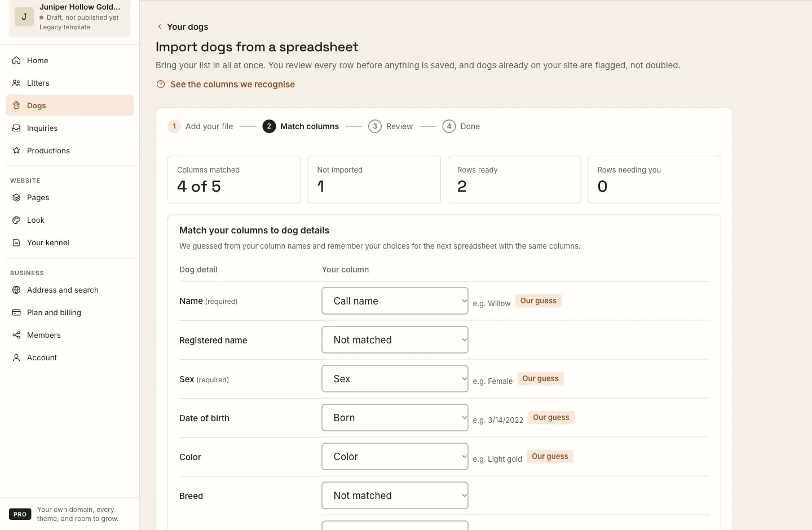
Task: Open the Date of birth dropdown showing Born
Action: coord(395,418)
